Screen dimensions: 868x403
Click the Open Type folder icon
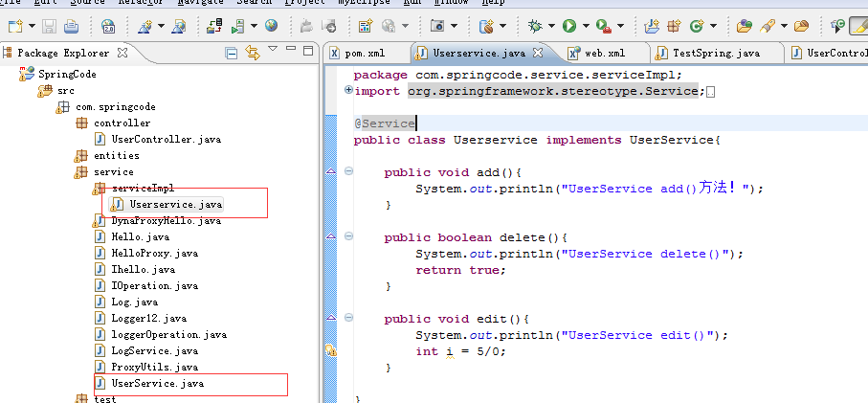point(745,26)
